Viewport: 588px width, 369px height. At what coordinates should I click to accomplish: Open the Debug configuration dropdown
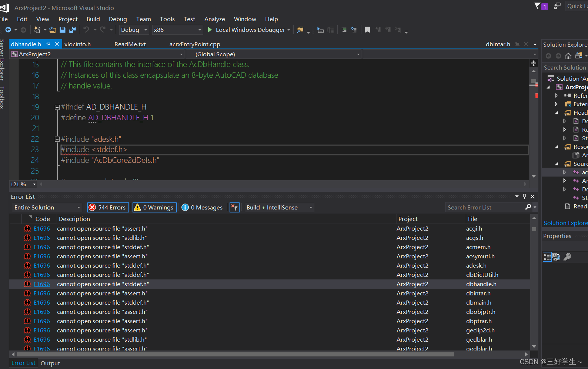[134, 30]
